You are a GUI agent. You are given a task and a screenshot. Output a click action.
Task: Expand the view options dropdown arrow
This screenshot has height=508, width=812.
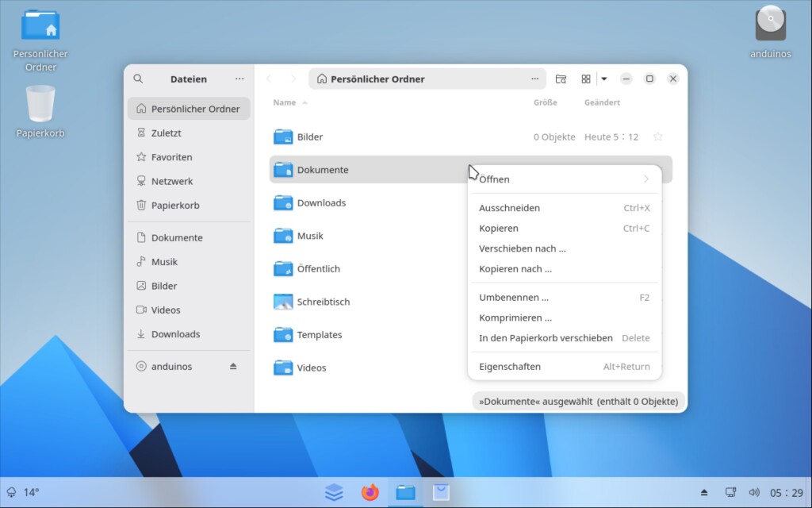(x=604, y=79)
